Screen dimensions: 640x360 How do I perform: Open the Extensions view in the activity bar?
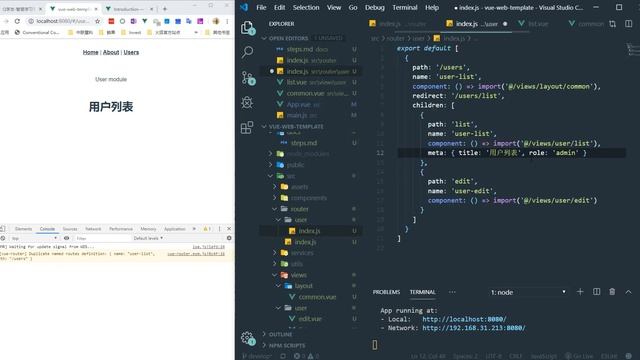[x=247, y=127]
